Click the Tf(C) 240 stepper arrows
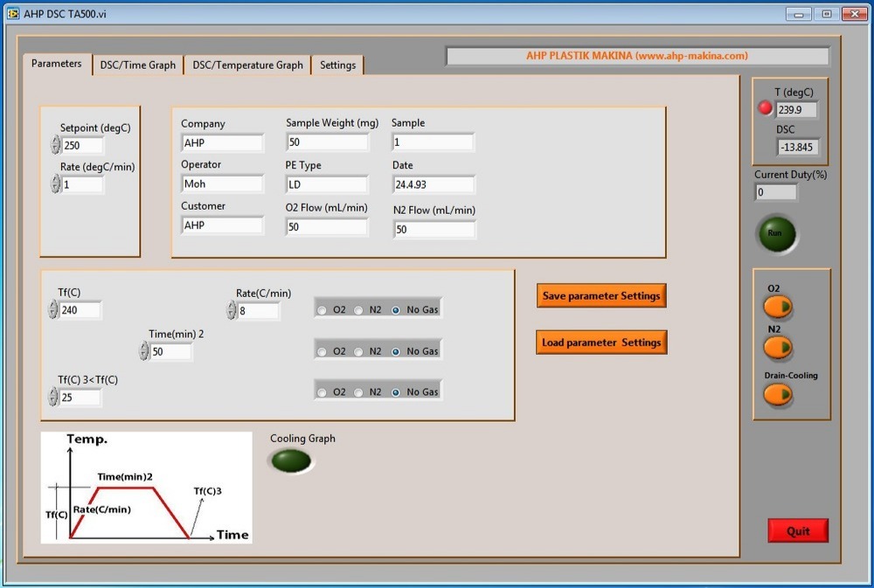This screenshot has height=588, width=874. [53, 309]
